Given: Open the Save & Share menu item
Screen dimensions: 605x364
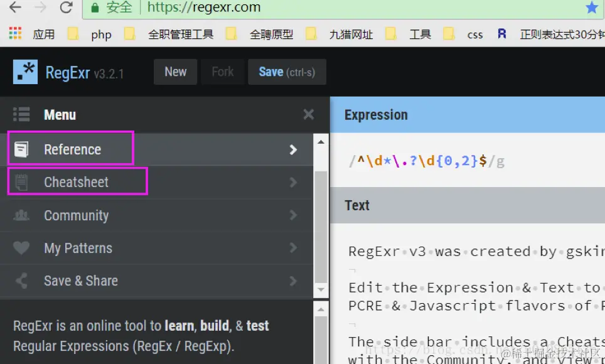Looking at the screenshot, I should [156, 281].
